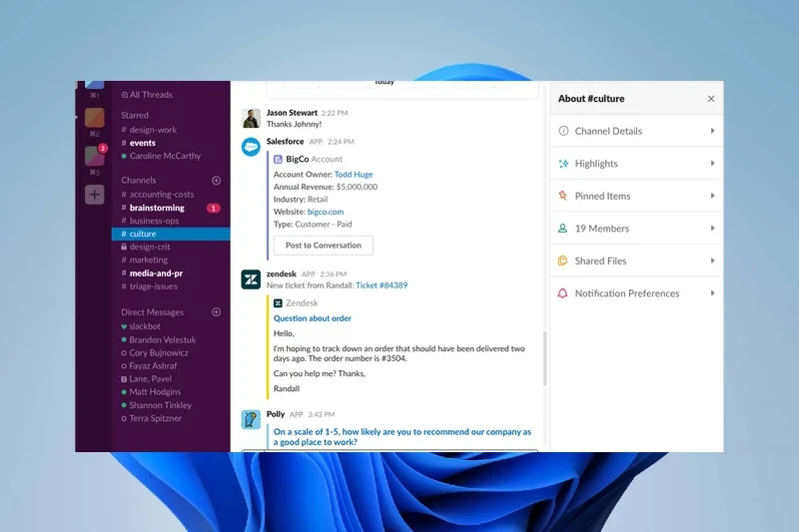Open the orange workspace icon in the switcher
This screenshot has height=532, width=799.
point(94,118)
